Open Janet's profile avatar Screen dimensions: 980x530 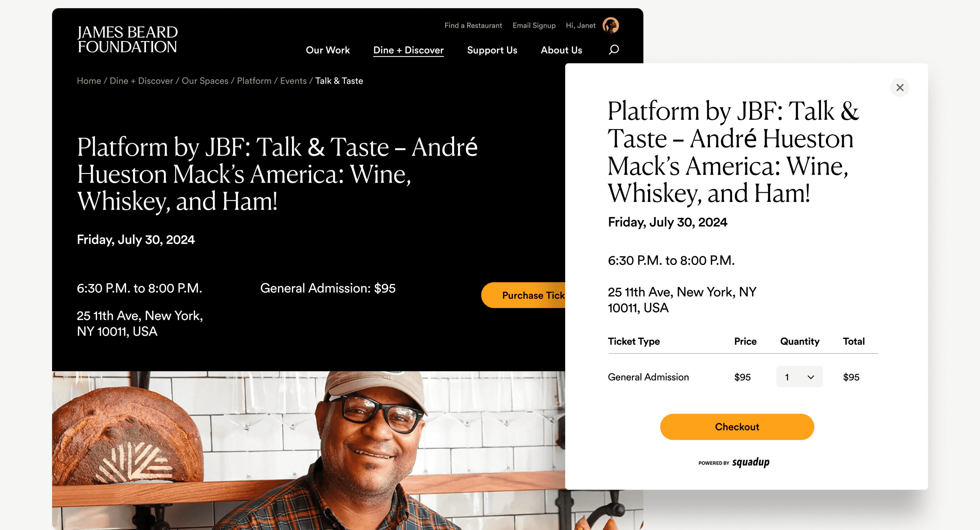coord(611,25)
